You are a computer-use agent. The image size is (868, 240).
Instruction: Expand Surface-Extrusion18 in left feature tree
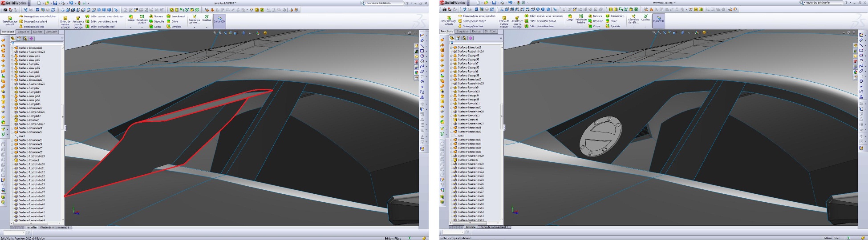12,48
